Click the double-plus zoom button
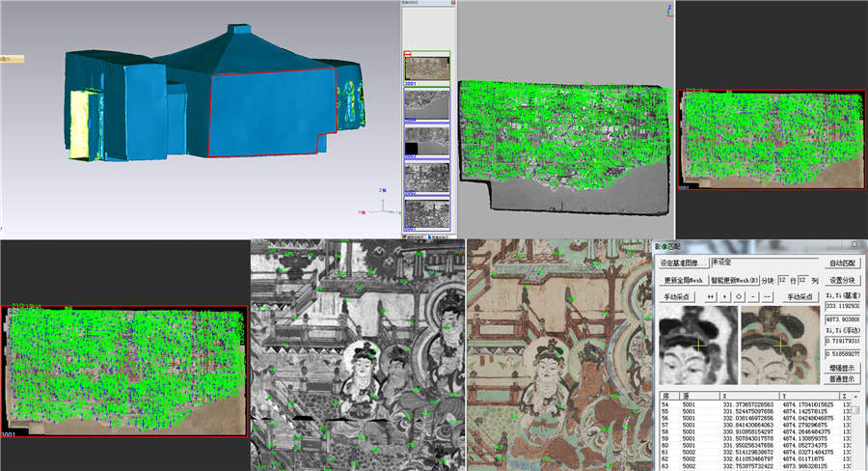 [711, 297]
